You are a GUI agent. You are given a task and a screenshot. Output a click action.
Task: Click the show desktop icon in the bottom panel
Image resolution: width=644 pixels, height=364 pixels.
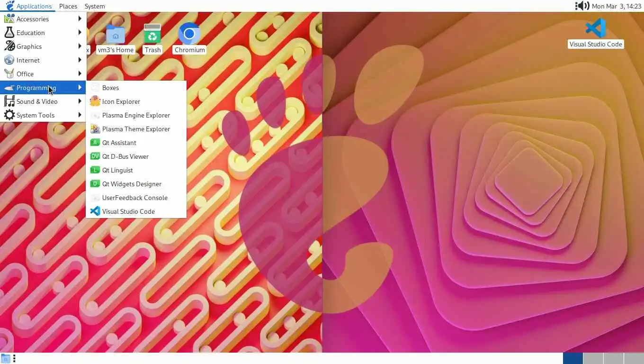[x=6, y=358]
